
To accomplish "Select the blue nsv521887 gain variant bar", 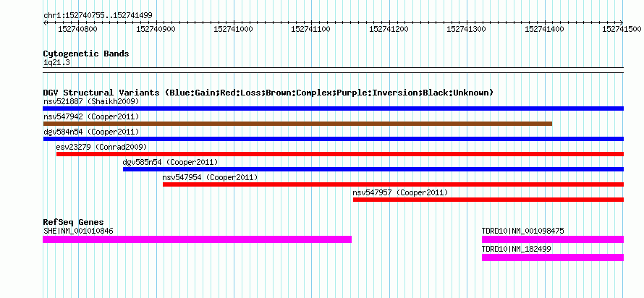I will click(x=333, y=108).
